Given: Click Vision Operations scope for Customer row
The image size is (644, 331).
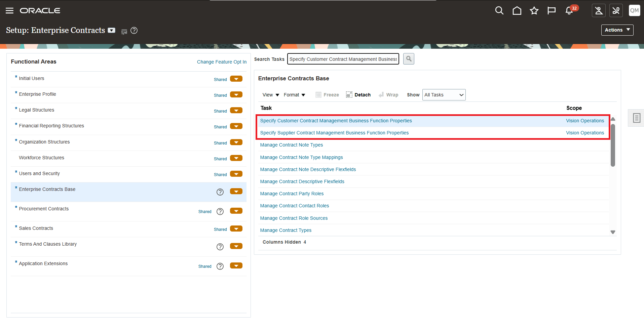Looking at the screenshot, I should [585, 121].
